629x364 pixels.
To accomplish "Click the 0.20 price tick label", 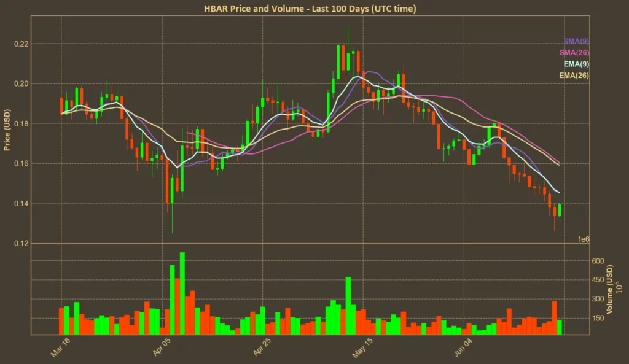I will click(x=21, y=83).
